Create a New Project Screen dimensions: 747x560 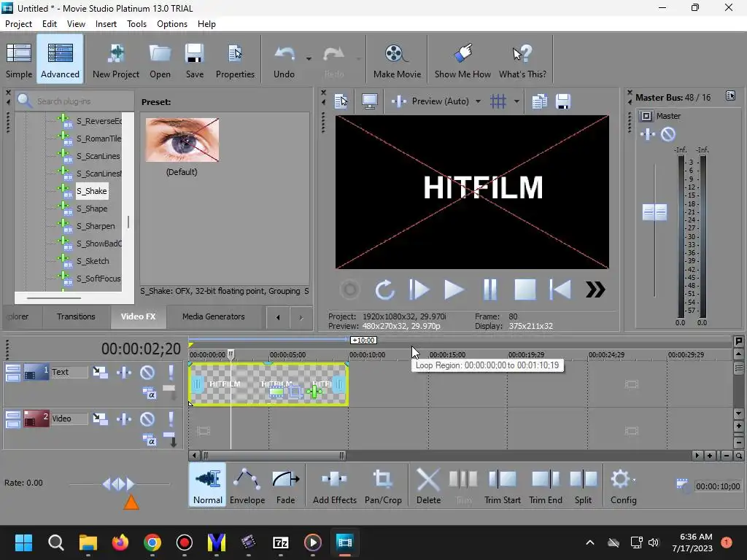tap(116, 61)
